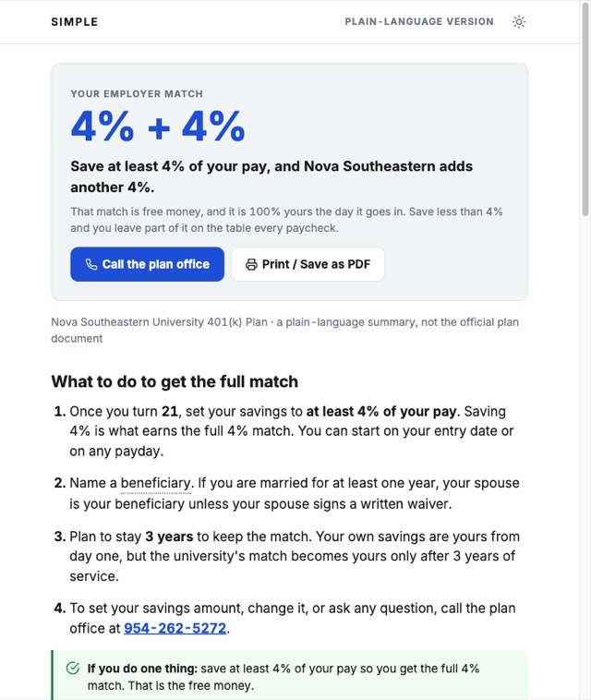This screenshot has height=700, width=591.
Task: Click the phone icon on Call button
Action: coord(91,264)
